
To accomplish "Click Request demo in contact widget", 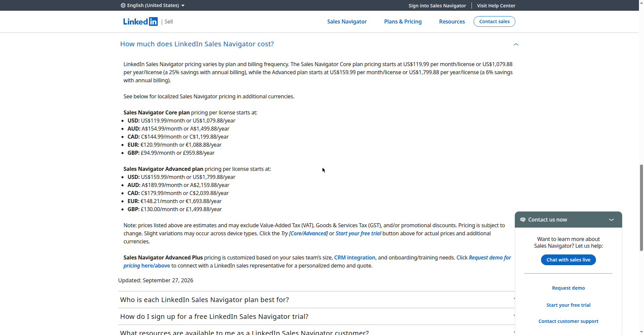I will click(x=568, y=288).
